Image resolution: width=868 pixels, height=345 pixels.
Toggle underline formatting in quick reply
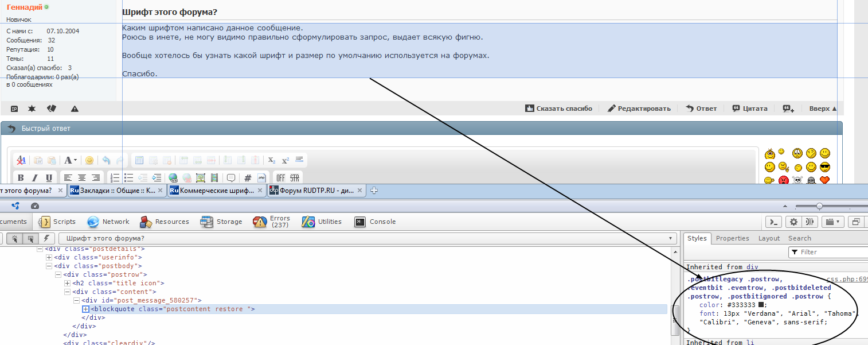click(x=49, y=178)
